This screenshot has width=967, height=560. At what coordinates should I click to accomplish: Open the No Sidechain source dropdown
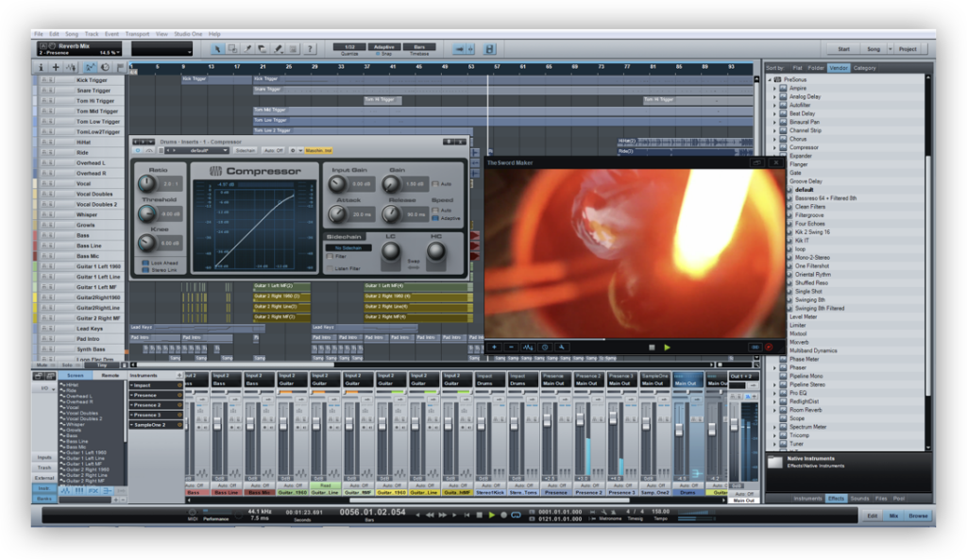click(348, 248)
